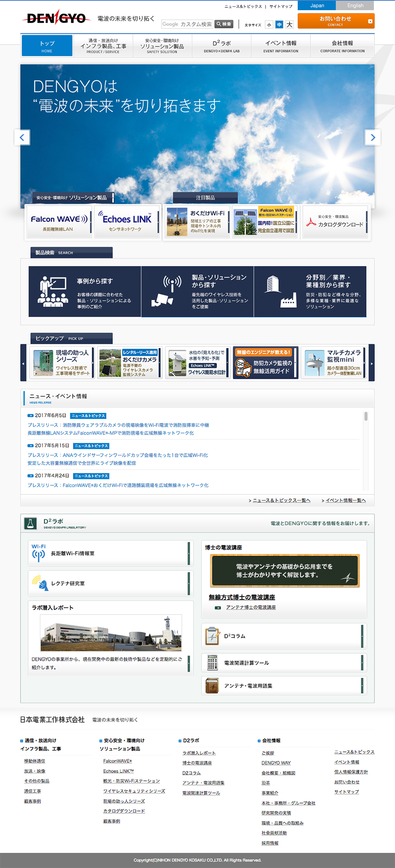Screen dimensions: 395x868
Task: Open footer FalconWAVE® link
Action: 118,761
